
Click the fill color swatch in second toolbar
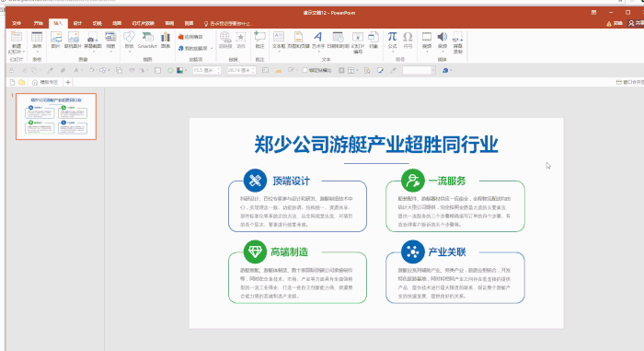(x=180, y=70)
